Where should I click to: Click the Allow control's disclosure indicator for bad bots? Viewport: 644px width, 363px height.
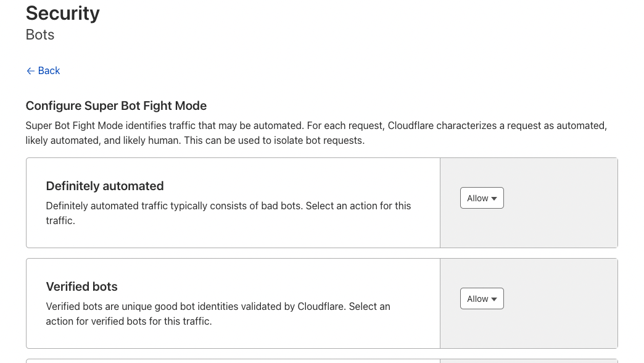pos(493,198)
